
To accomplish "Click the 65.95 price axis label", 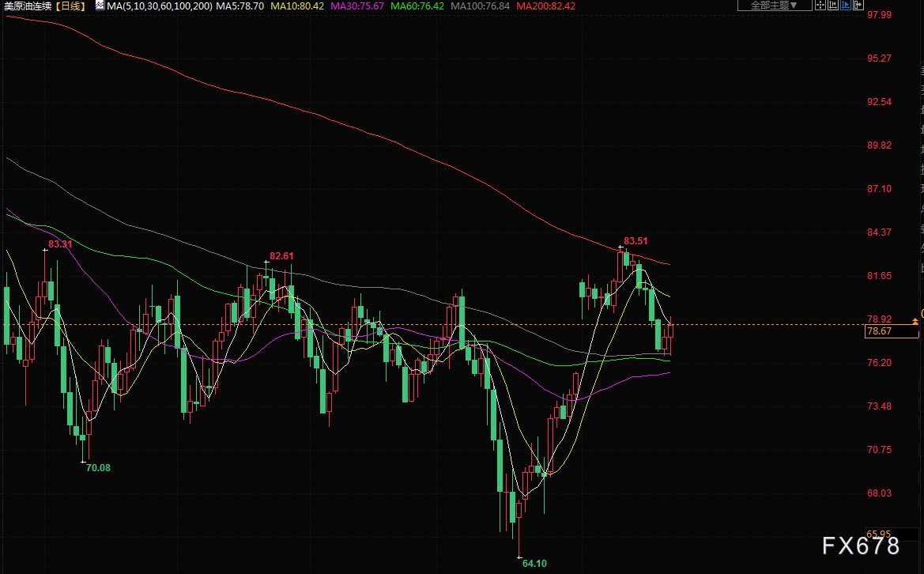I will tap(879, 534).
